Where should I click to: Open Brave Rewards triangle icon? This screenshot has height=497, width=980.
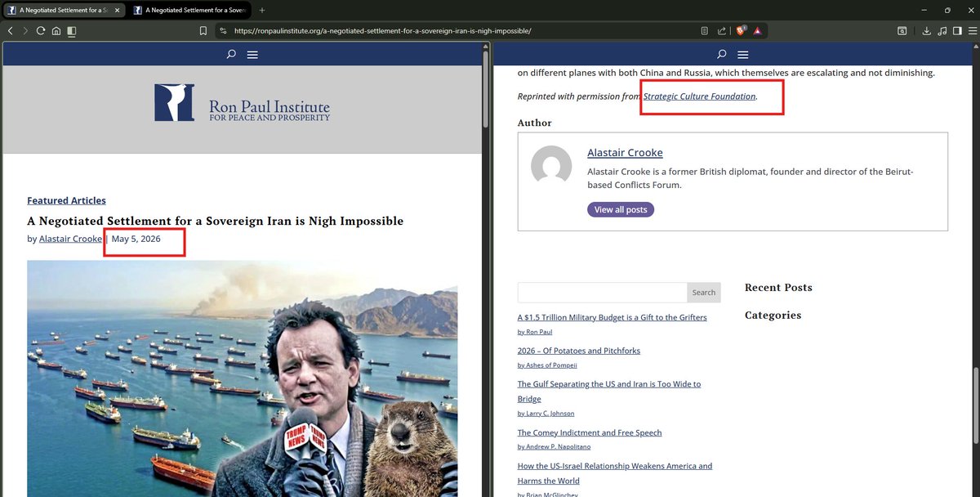[x=759, y=31]
